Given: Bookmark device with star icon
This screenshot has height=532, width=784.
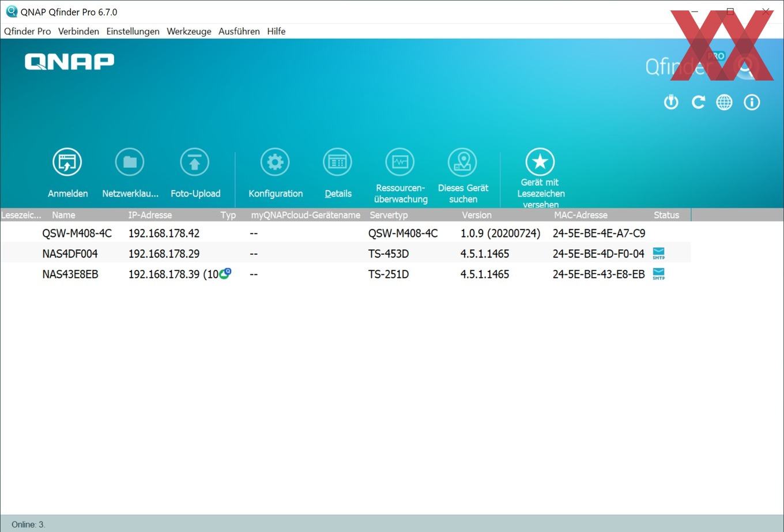Looking at the screenshot, I should 540,162.
